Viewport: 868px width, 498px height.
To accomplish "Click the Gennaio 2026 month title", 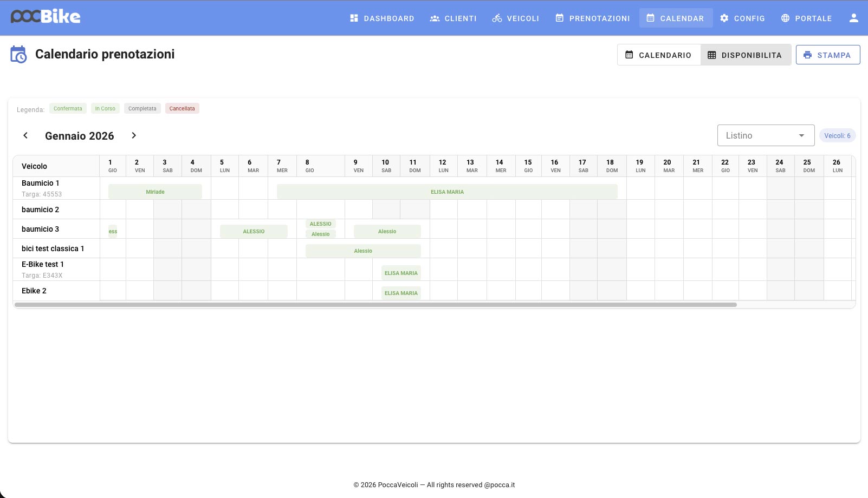I will click(x=80, y=136).
